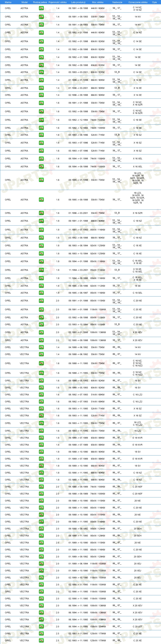Click the 11.1991 -> 07.1993 production years cell

(78, 230)
